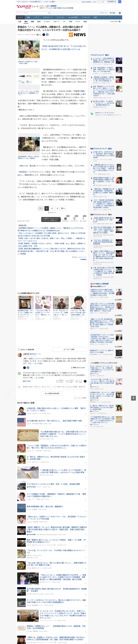Click the 記事に関する報告 report icon link
138x644 pixels.
point(24,221)
